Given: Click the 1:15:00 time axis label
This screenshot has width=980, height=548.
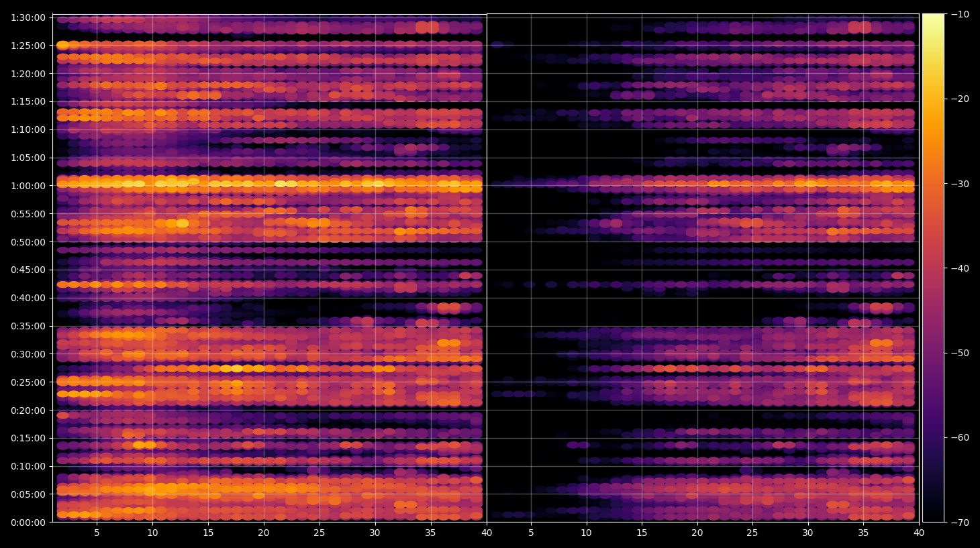Looking at the screenshot, I should pos(28,101).
